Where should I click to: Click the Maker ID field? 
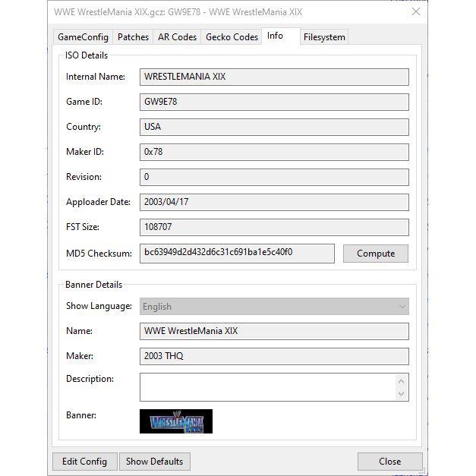tap(274, 152)
